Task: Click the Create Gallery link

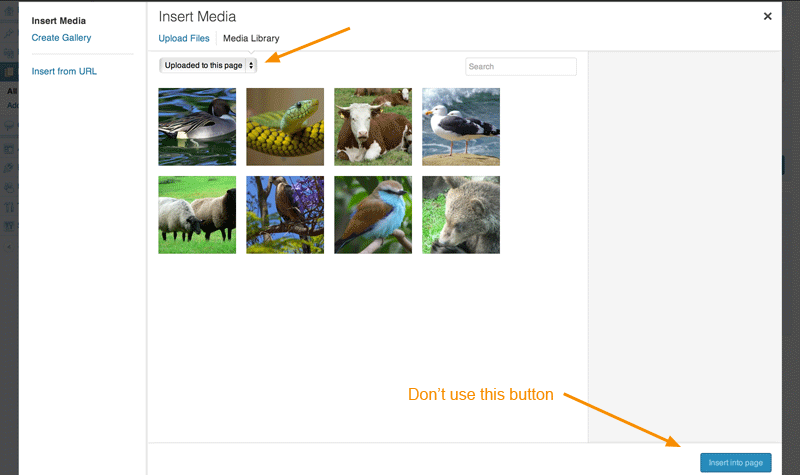Action: 61,38
